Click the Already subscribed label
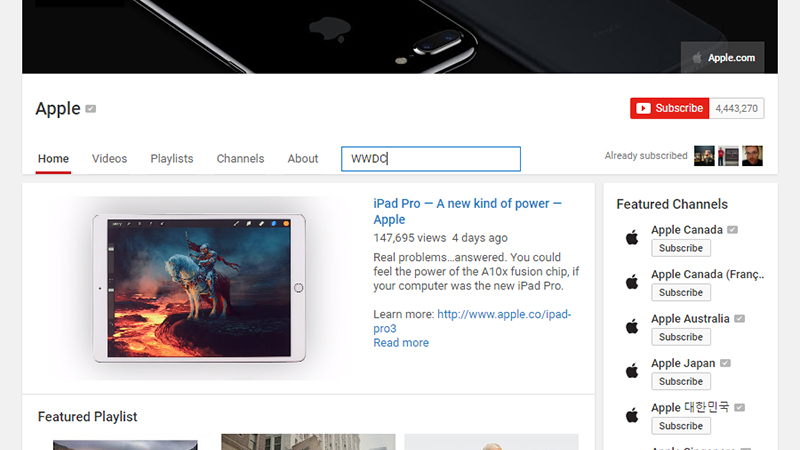Image resolution: width=800 pixels, height=450 pixels. 646,156
